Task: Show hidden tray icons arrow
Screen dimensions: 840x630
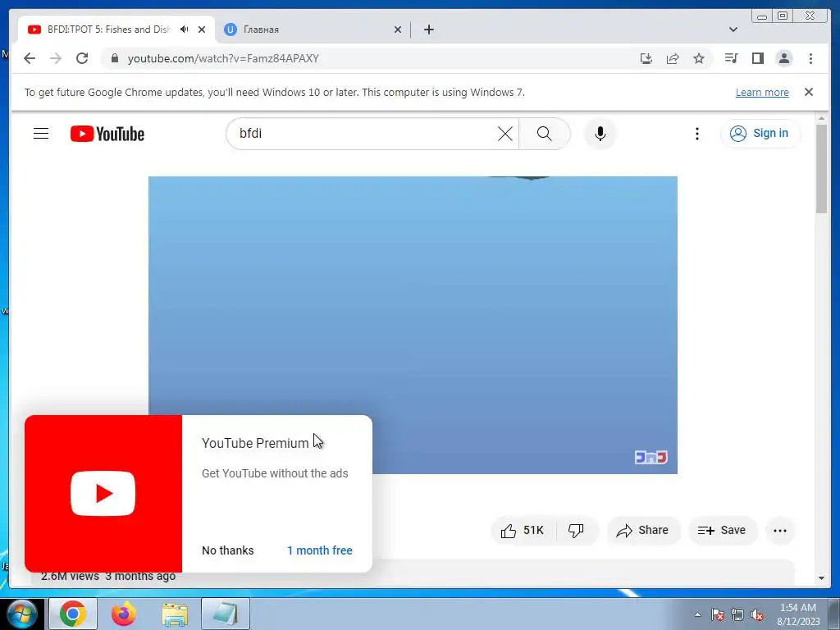Action: (697, 614)
